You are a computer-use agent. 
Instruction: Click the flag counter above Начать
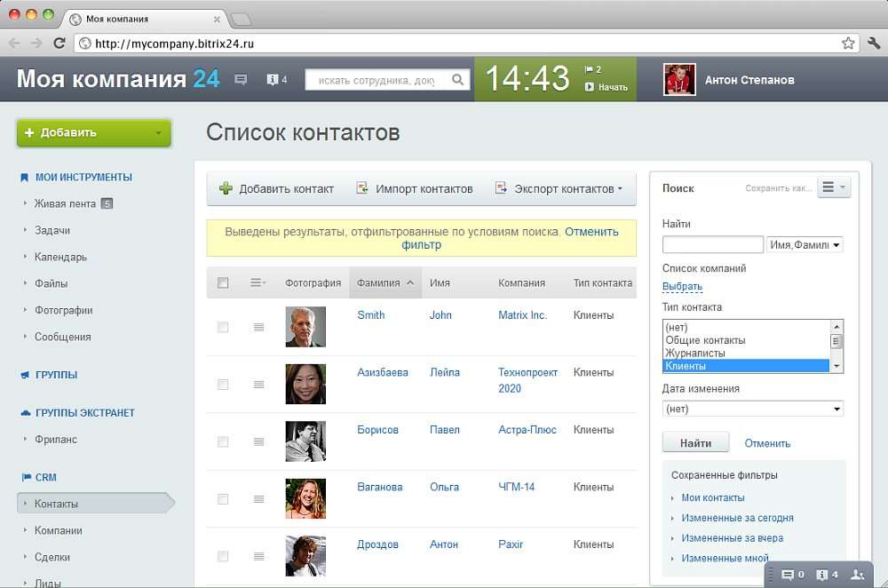point(593,69)
